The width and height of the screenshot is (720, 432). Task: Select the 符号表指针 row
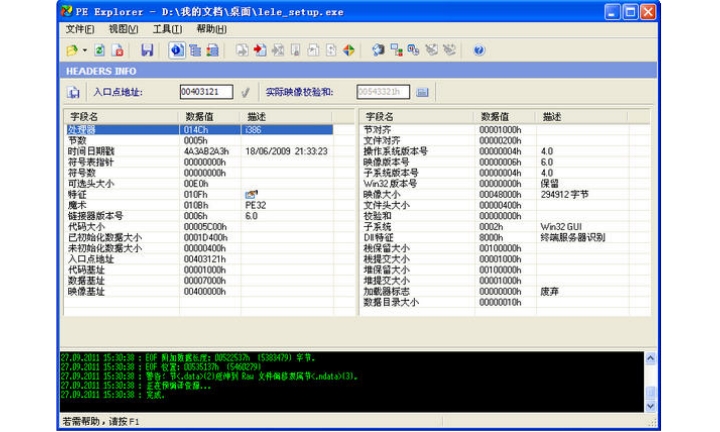point(199,162)
